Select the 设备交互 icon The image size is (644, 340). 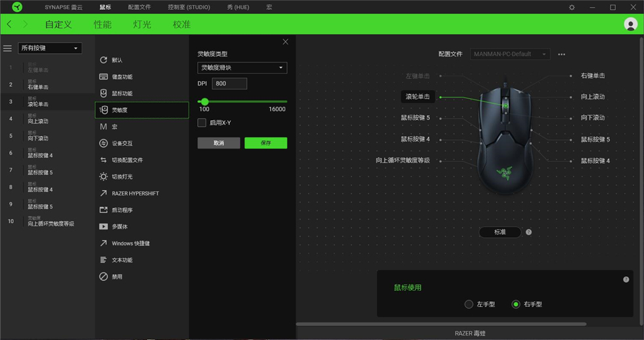104,143
